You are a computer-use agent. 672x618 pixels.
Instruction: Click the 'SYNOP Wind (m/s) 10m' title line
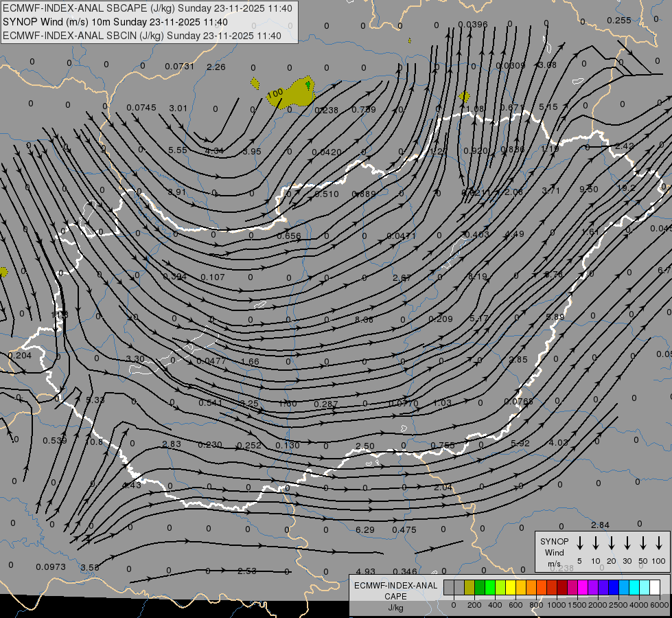(x=115, y=22)
